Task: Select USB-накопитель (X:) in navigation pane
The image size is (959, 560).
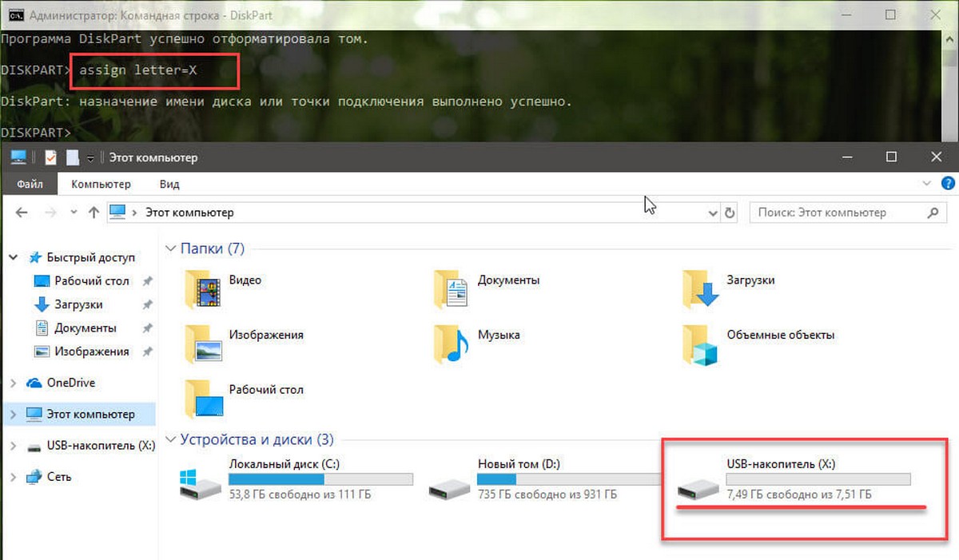Action: tap(101, 445)
